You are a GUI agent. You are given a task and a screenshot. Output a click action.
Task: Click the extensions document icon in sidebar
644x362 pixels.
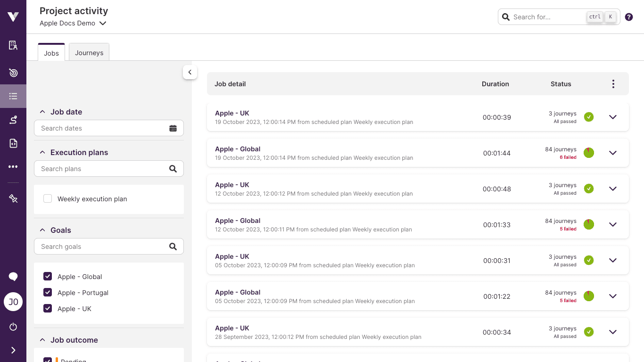(13, 143)
